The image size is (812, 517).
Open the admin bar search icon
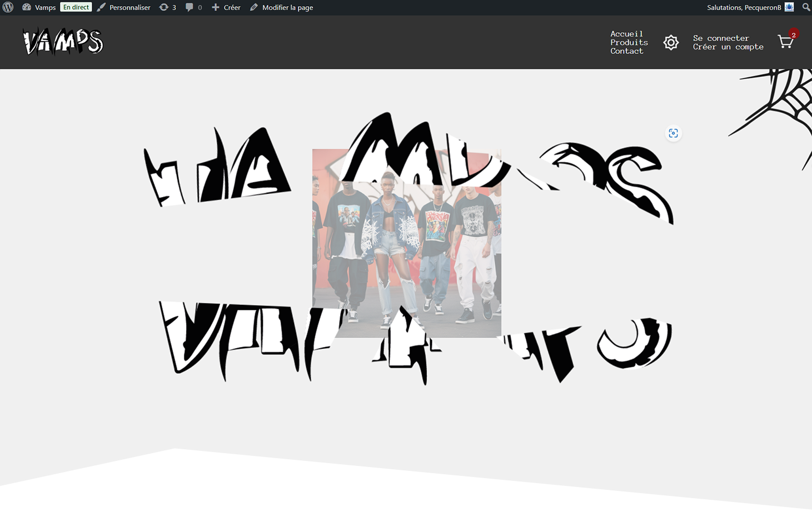point(806,7)
